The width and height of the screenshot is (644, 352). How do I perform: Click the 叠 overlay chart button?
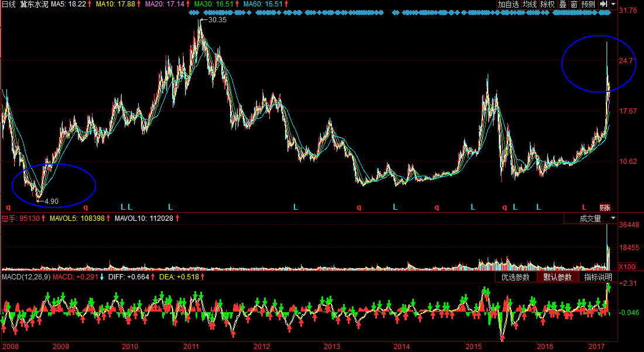(x=563, y=5)
